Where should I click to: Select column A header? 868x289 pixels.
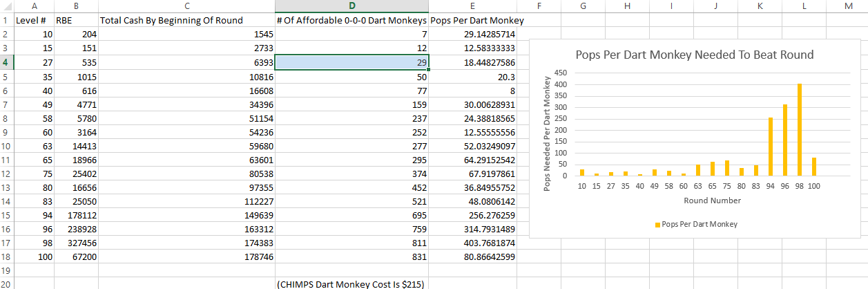pyautogui.click(x=35, y=6)
